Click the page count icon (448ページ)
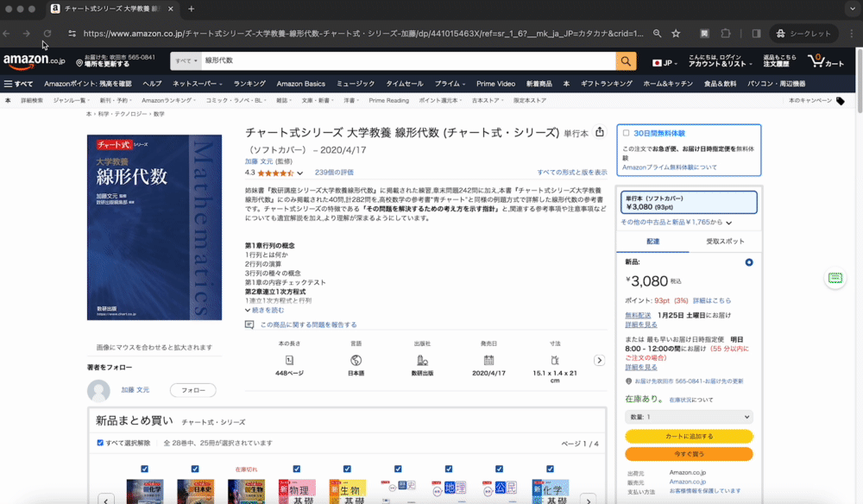The image size is (863, 504). tap(289, 361)
